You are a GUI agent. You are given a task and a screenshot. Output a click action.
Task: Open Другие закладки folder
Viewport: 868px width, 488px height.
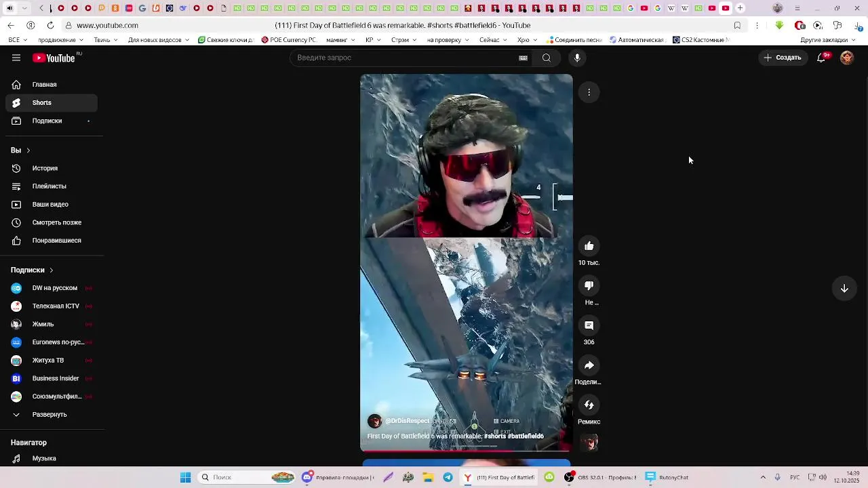coord(828,40)
